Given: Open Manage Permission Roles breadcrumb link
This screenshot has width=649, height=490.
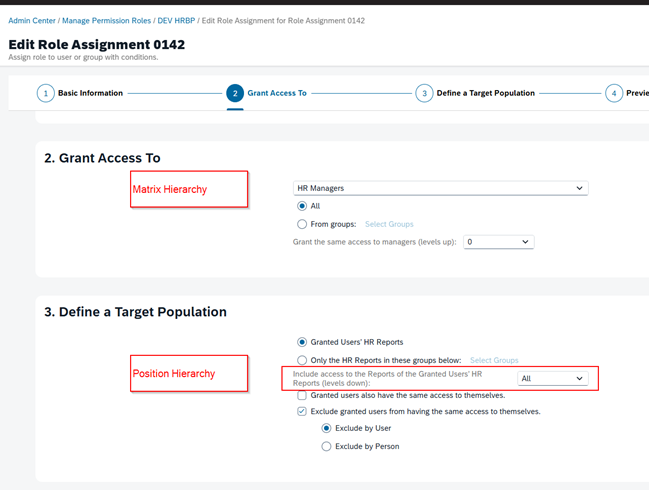Looking at the screenshot, I should coord(106,21).
